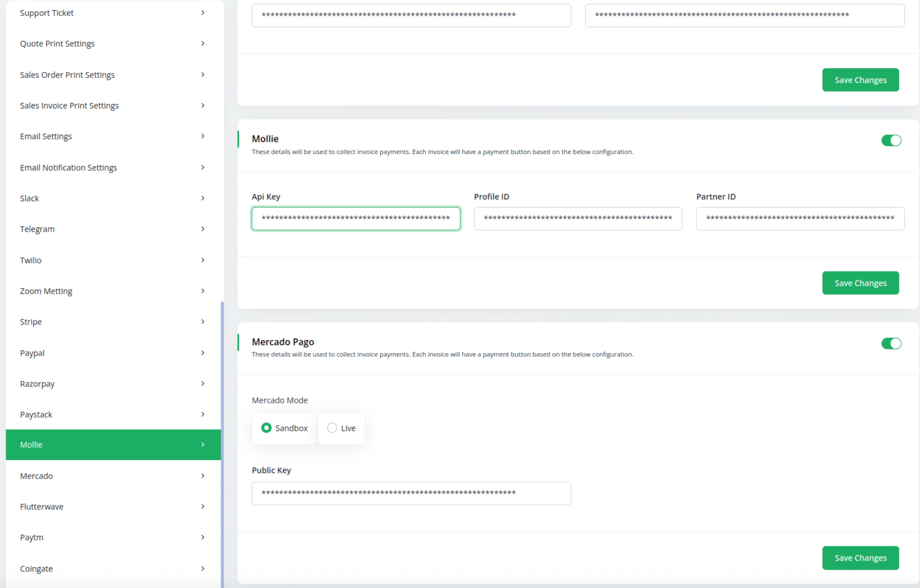Viewport: 920px width, 588px height.
Task: Click top-left masked key field
Action: pos(411,15)
